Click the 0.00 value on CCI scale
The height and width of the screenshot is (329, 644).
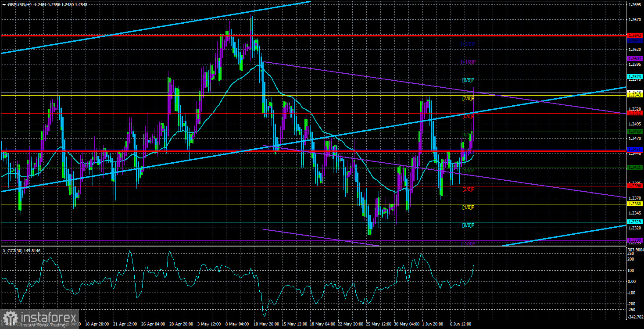point(632,282)
